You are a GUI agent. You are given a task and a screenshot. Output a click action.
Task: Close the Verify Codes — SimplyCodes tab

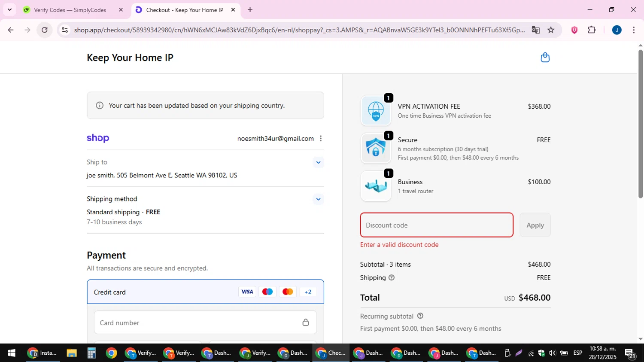click(x=121, y=10)
